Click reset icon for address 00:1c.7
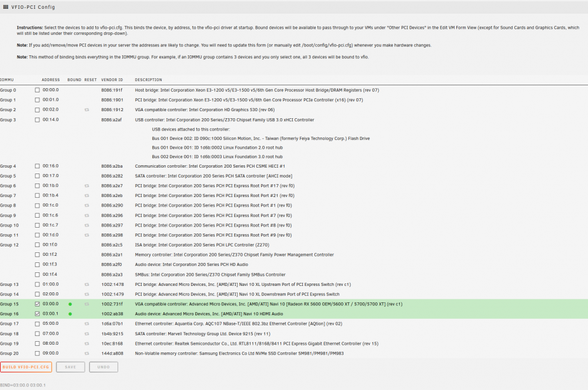Viewport: 588px width, 390px height. (86, 225)
